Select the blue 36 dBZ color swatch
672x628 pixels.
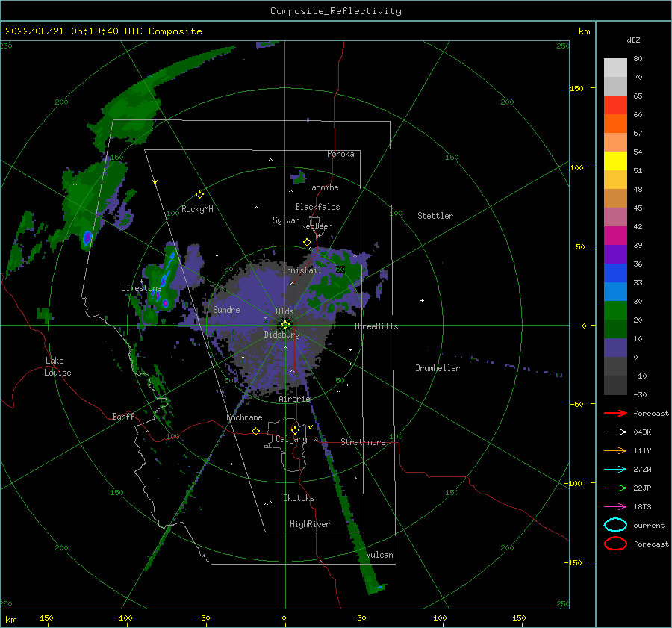615,273
